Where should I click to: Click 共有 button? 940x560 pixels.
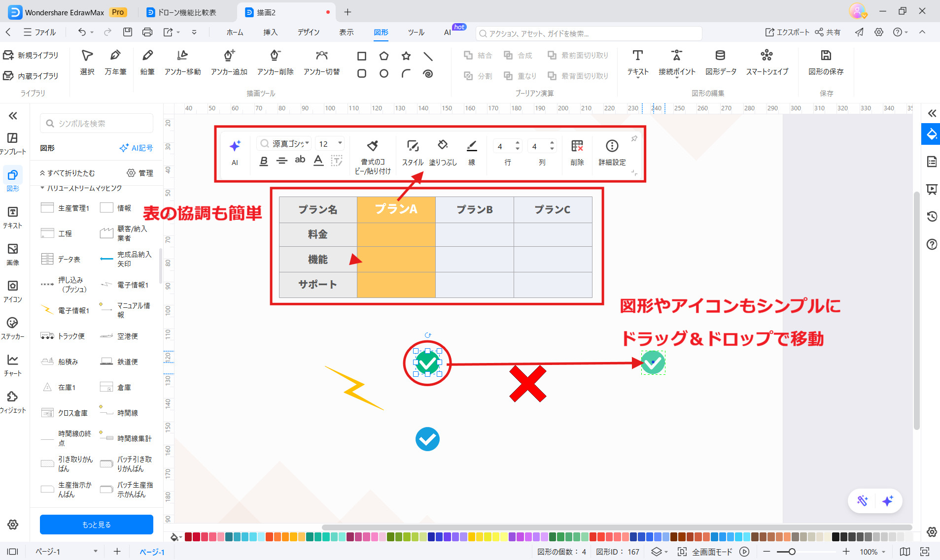click(828, 32)
